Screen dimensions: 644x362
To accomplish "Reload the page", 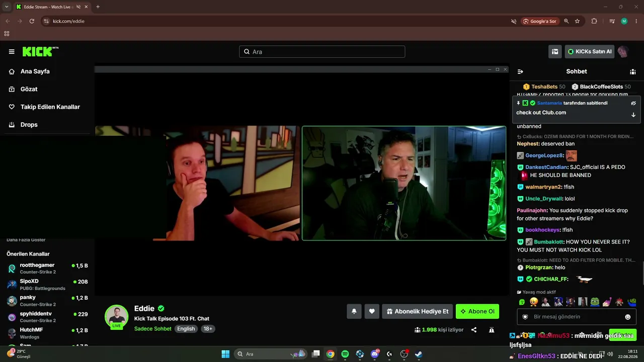I will click(32, 21).
